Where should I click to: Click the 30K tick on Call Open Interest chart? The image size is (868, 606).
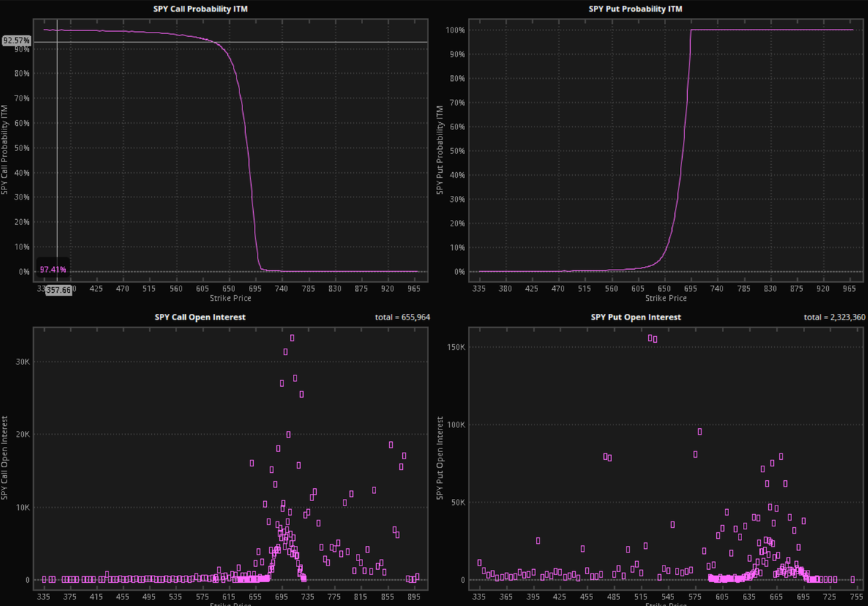(22, 362)
